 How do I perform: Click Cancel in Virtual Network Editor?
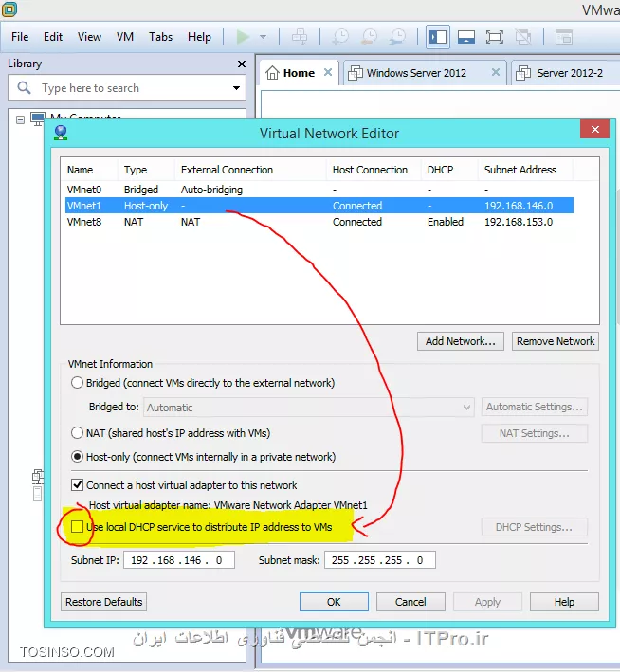point(410,602)
